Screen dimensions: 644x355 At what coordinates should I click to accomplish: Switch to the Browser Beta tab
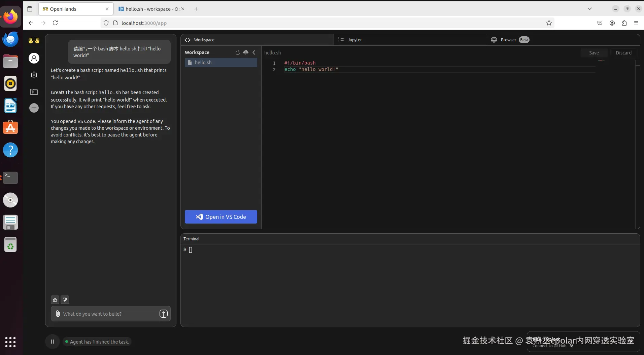(563, 40)
